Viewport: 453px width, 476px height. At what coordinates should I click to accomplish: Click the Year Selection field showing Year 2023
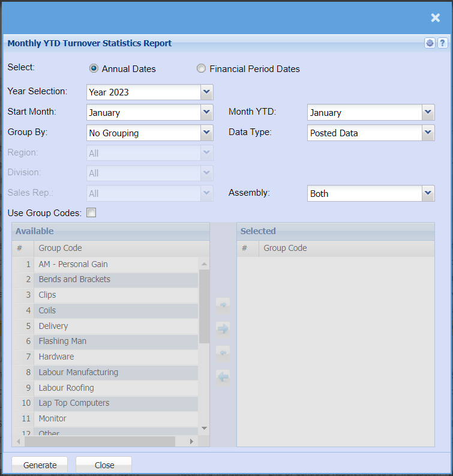(x=143, y=92)
